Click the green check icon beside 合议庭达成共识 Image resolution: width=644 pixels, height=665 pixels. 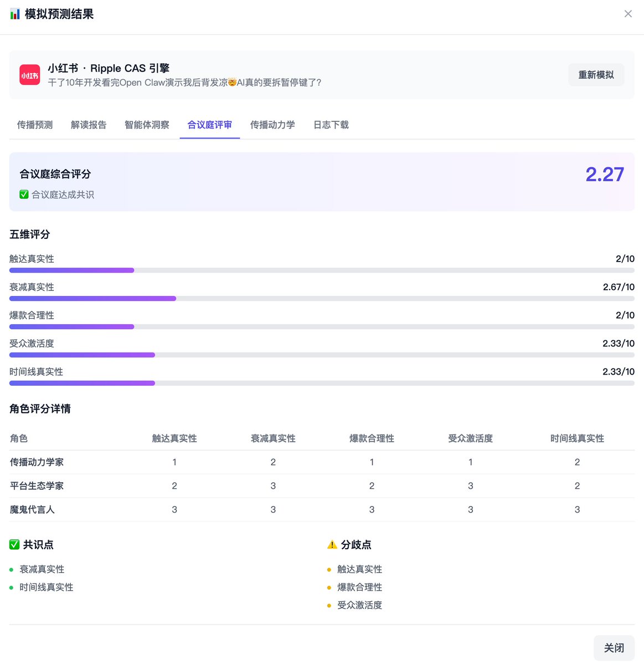tap(24, 195)
